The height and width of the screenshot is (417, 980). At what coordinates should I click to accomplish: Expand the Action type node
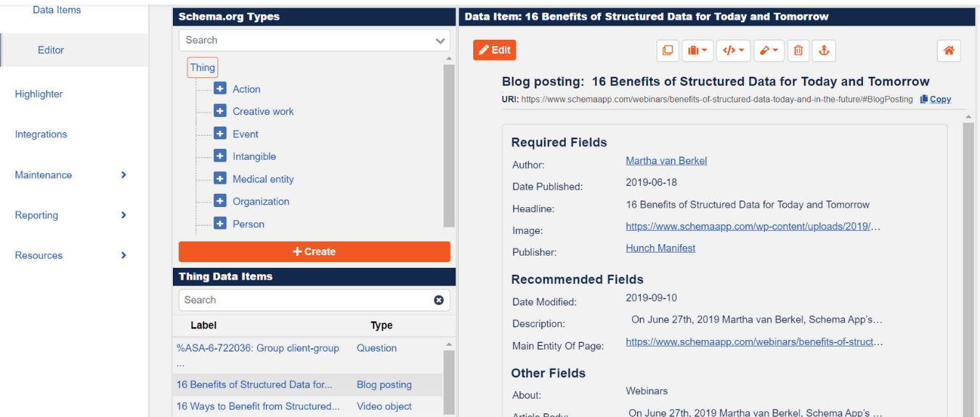(220, 89)
